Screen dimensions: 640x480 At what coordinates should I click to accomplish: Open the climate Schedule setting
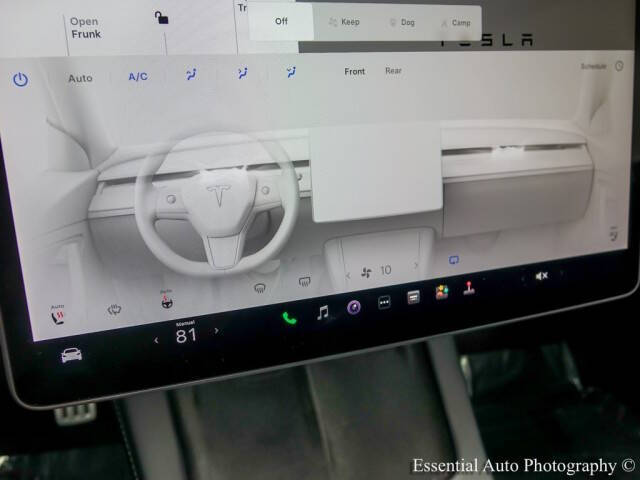[593, 66]
